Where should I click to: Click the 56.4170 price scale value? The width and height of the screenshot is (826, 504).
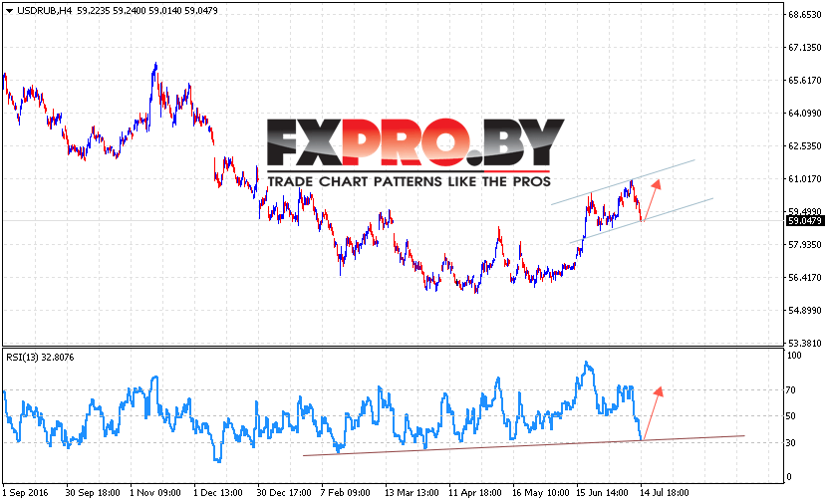[x=804, y=278]
